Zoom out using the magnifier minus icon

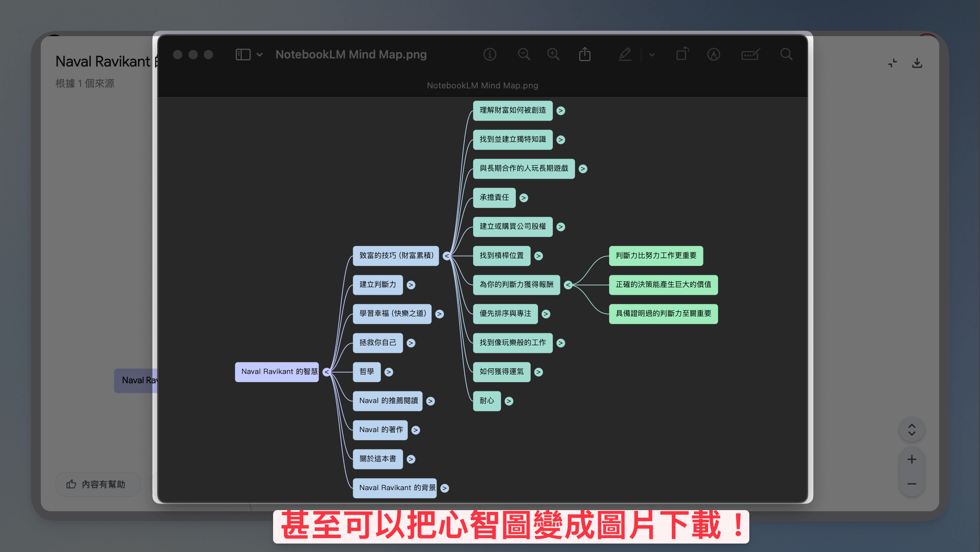coord(524,55)
